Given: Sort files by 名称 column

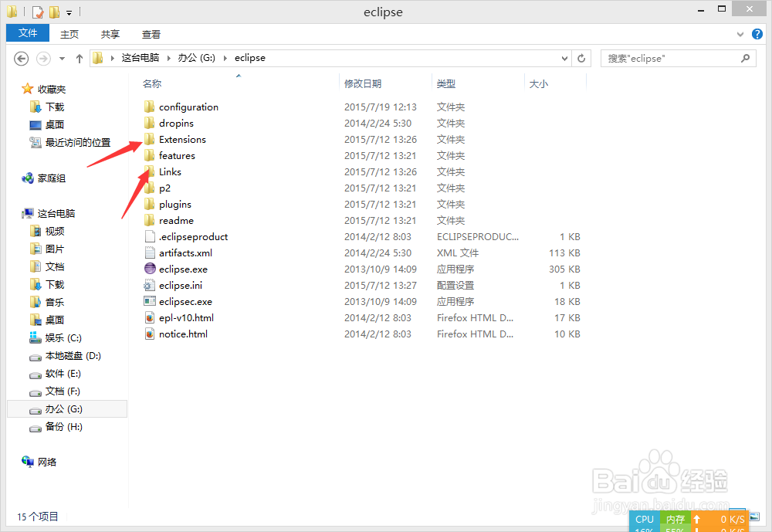Looking at the screenshot, I should click(x=152, y=83).
